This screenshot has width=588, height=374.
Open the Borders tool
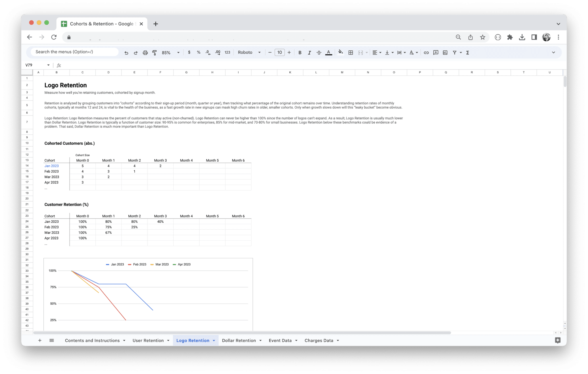[351, 53]
